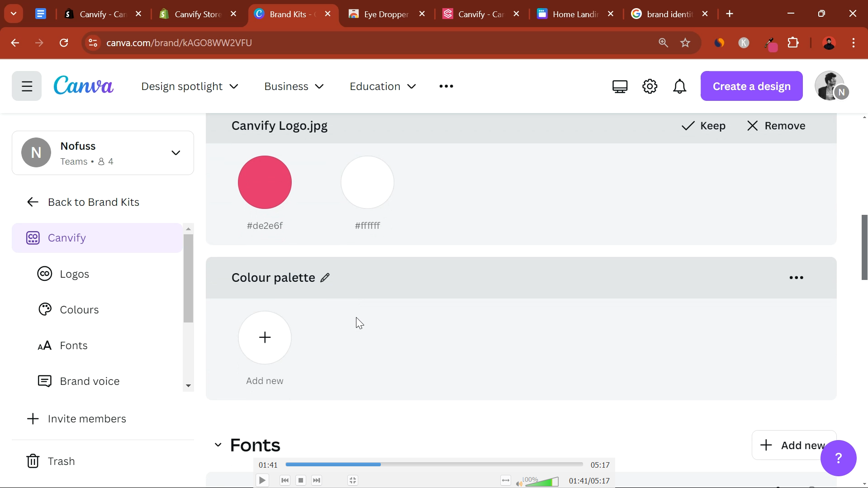Image resolution: width=868 pixels, height=488 pixels.
Task: Select the white #ffffff swatch
Action: coord(367,182)
